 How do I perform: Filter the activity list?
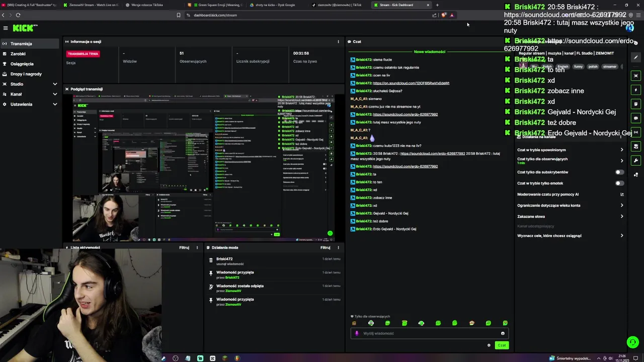tap(184, 247)
